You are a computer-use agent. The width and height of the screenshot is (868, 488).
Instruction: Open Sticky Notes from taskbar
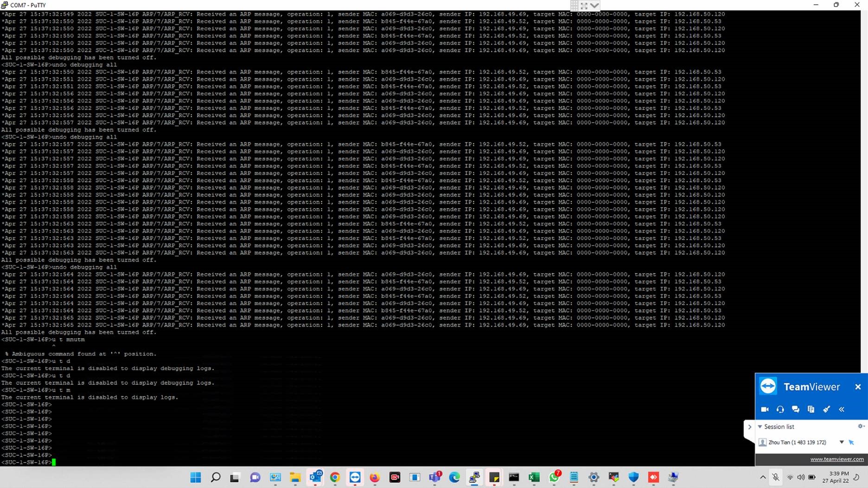click(x=494, y=477)
